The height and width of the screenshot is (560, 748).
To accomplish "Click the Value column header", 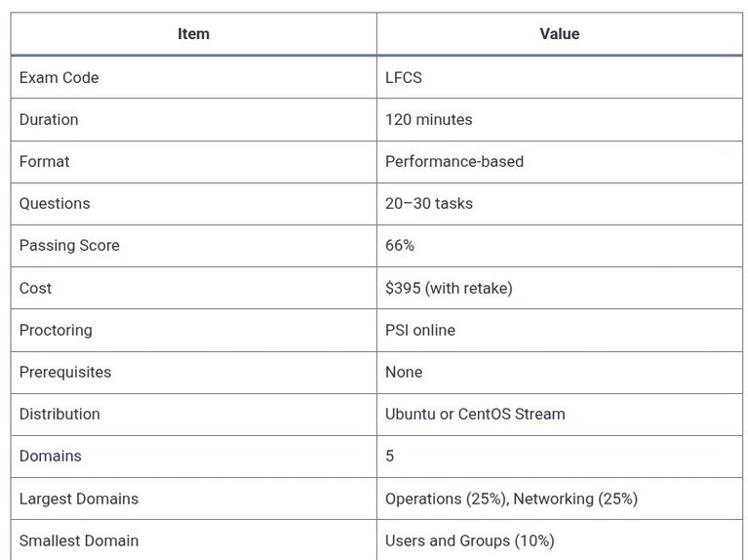I will 560,34.
